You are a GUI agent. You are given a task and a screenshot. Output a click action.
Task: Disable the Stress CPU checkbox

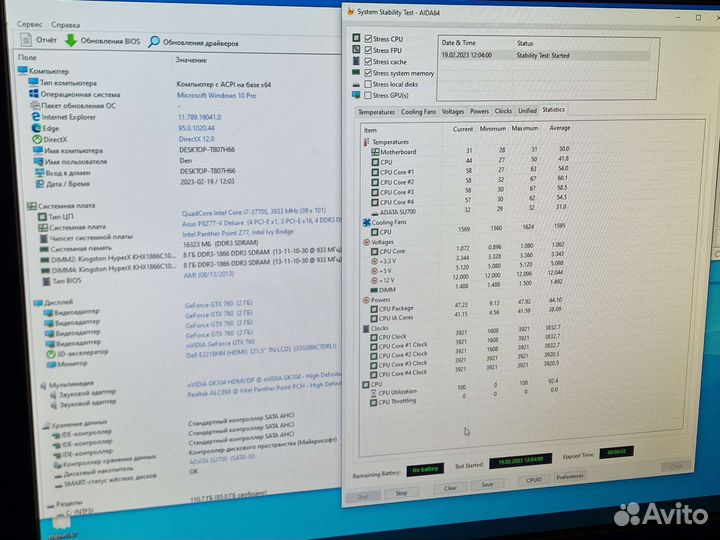pos(368,39)
